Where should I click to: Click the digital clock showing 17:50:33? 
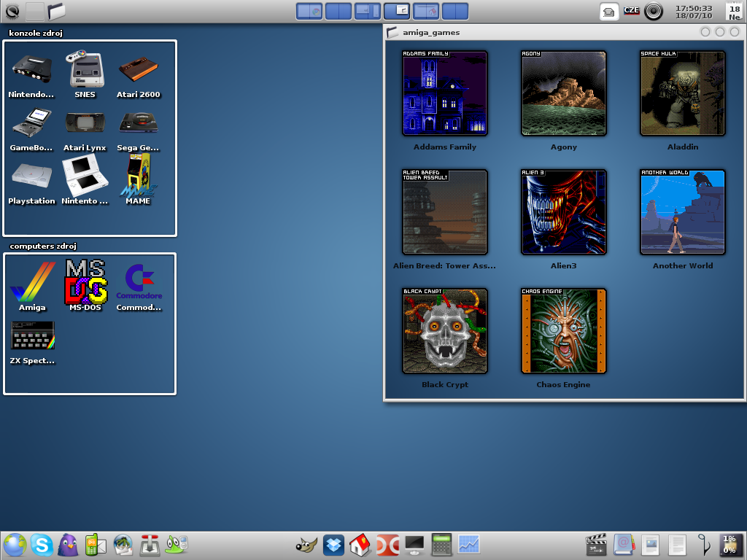(x=694, y=12)
